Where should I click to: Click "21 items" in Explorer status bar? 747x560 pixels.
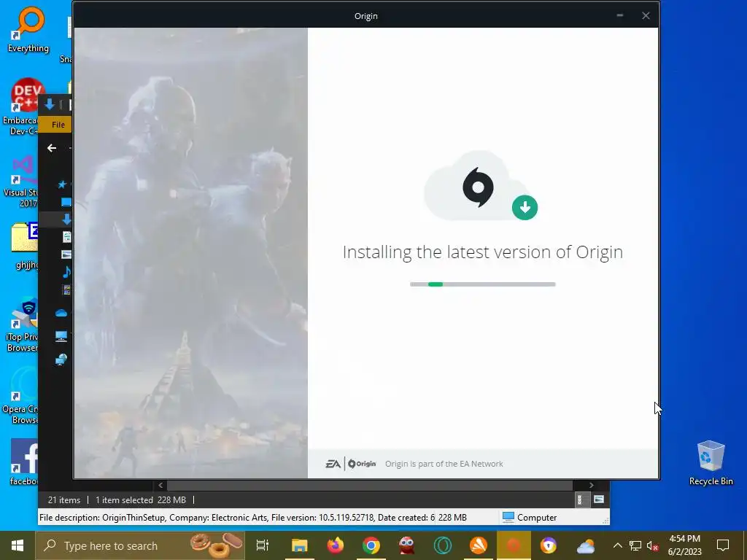[x=64, y=500]
